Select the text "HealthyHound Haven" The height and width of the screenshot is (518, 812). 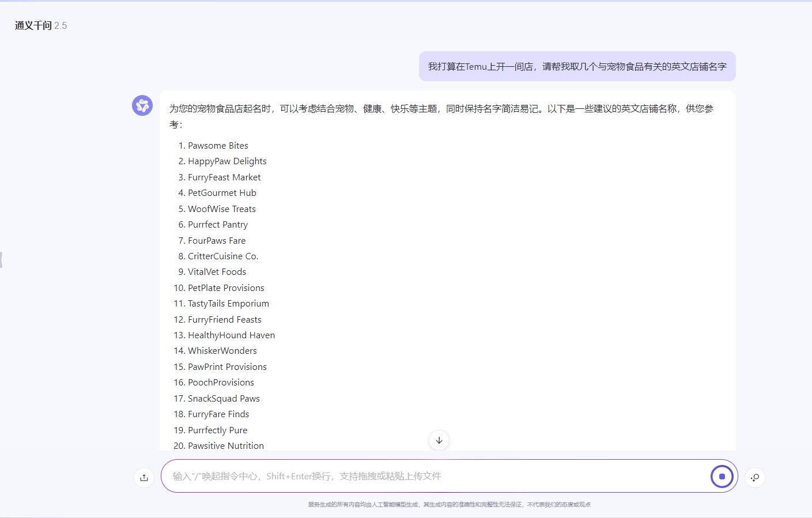coord(231,335)
